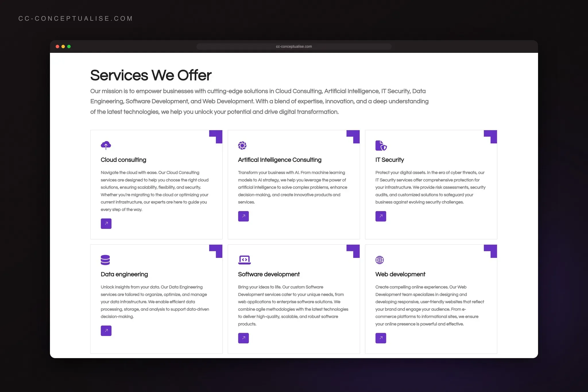Open Data engineering arrow button

[x=106, y=331]
